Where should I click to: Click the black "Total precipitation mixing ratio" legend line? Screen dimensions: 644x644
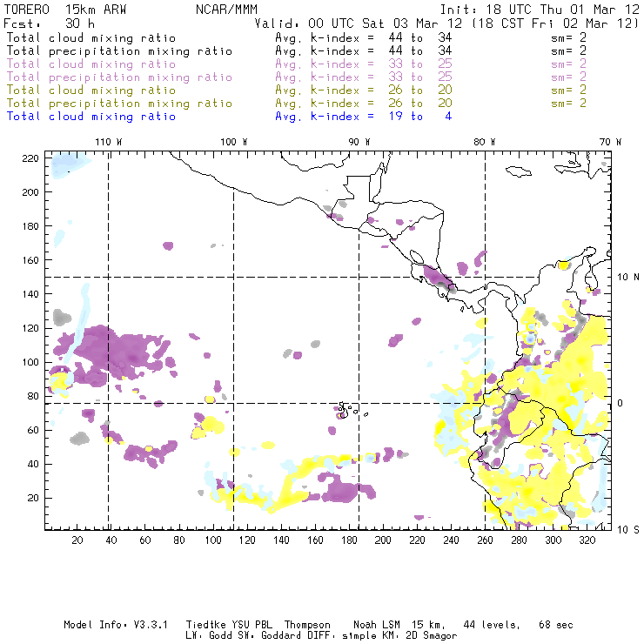[119, 50]
